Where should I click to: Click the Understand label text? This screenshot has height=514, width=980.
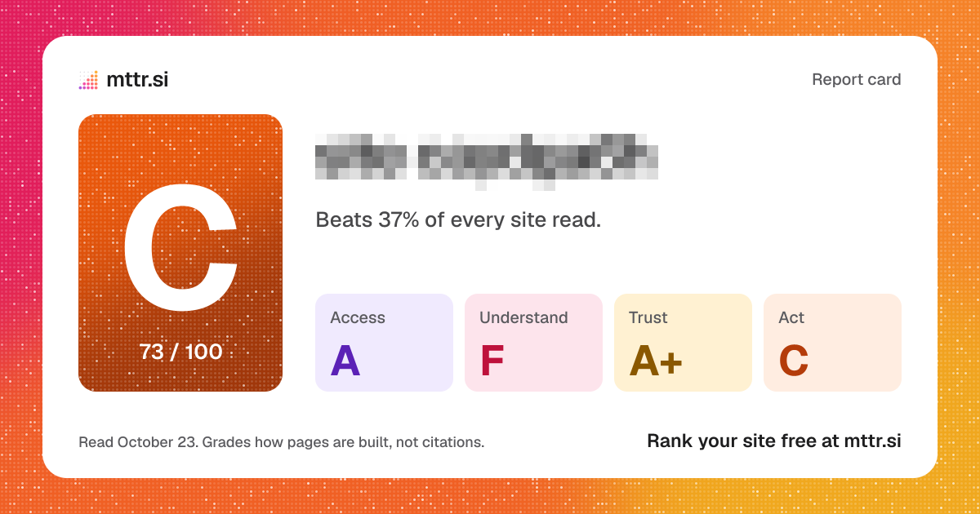[x=523, y=318]
